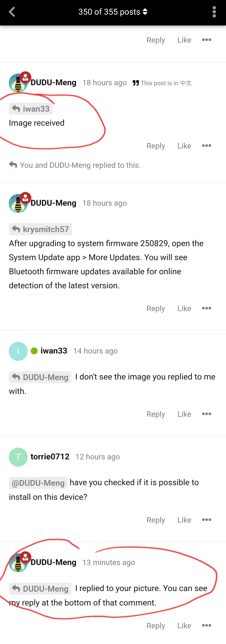Expand 'You and DUDU-Meng replied to this'
The height and width of the screenshot is (644, 226).
[75, 165]
